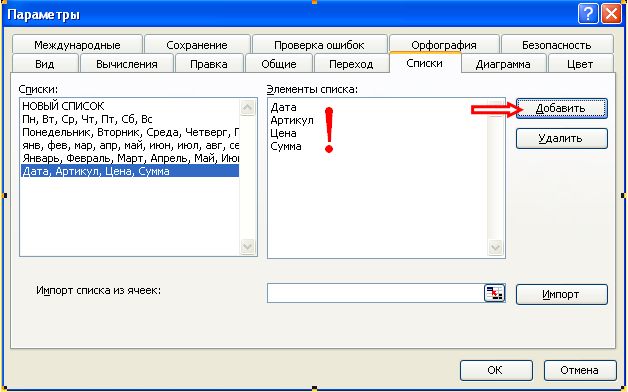Select the Январь, Февраль list entry
Image resolution: width=628 pixels, height=392 pixels.
[x=130, y=158]
